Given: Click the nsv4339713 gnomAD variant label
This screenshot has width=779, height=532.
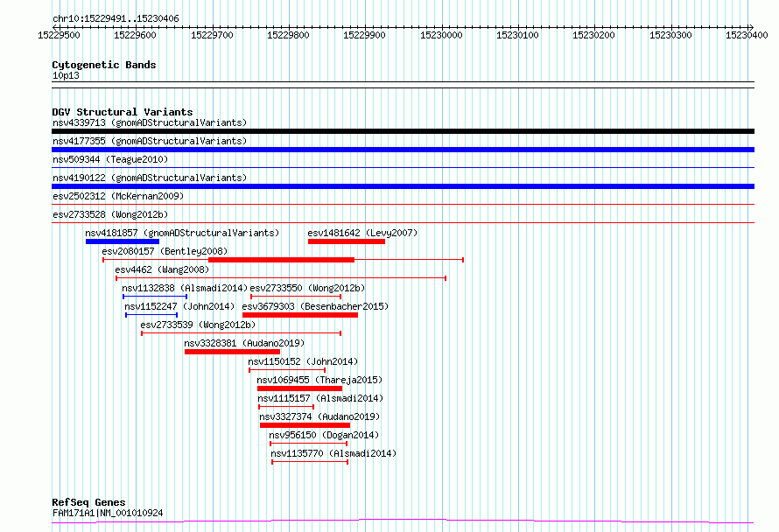Looking at the screenshot, I should pos(150,122).
